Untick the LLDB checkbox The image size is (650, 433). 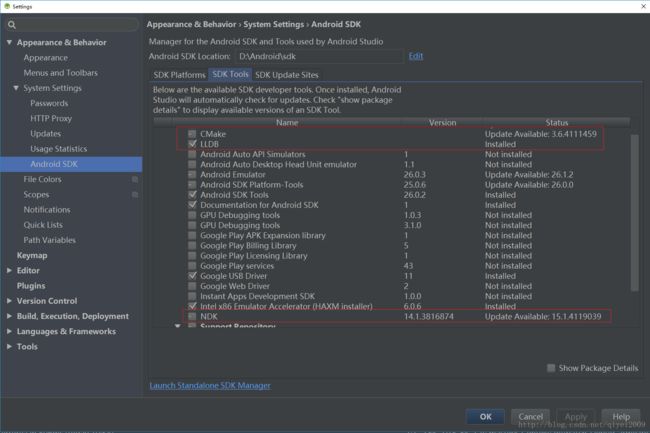tap(192, 144)
